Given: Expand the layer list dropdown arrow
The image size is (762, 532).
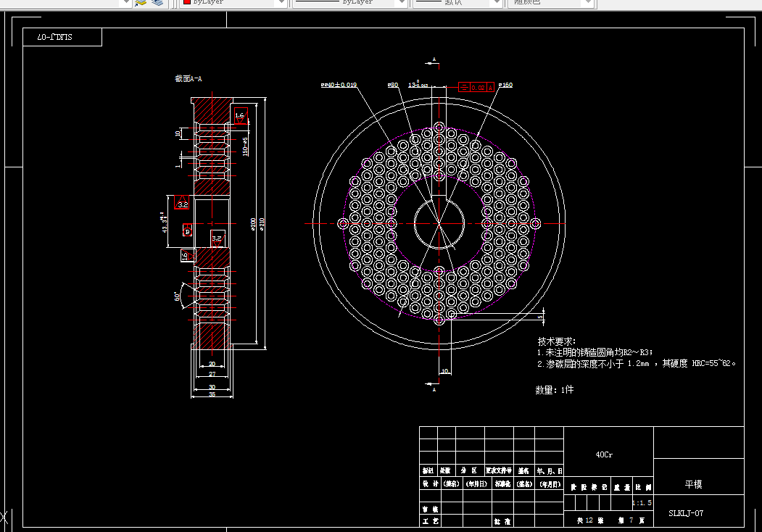Looking at the screenshot, I should coord(126,2).
